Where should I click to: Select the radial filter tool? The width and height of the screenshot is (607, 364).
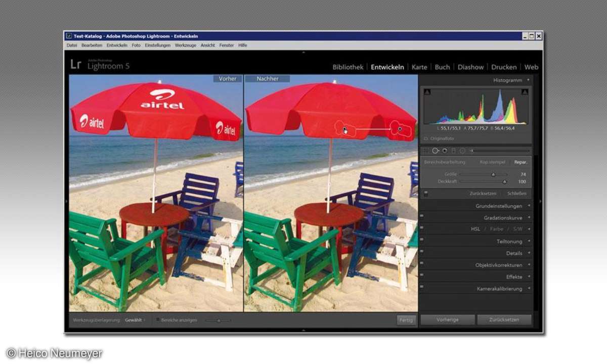(x=462, y=150)
